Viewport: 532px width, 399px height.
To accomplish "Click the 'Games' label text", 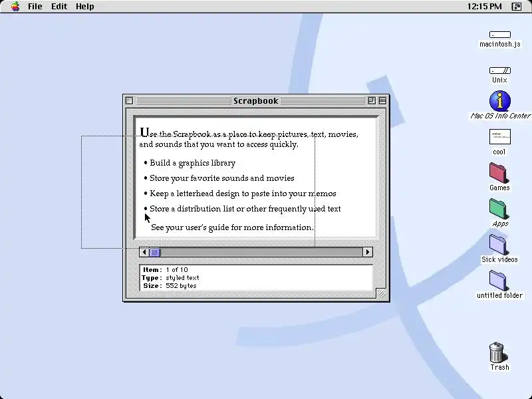I will point(499,188).
